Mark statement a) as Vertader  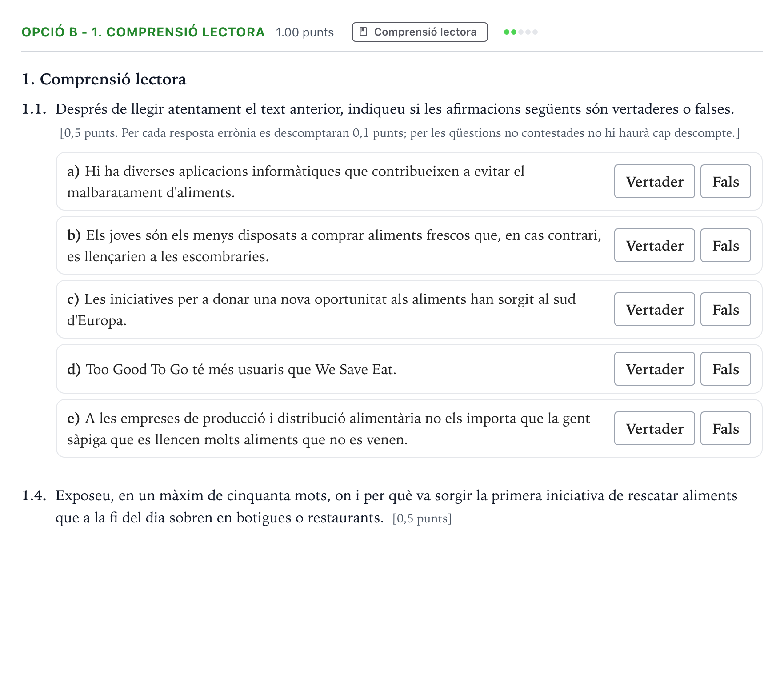tap(654, 181)
